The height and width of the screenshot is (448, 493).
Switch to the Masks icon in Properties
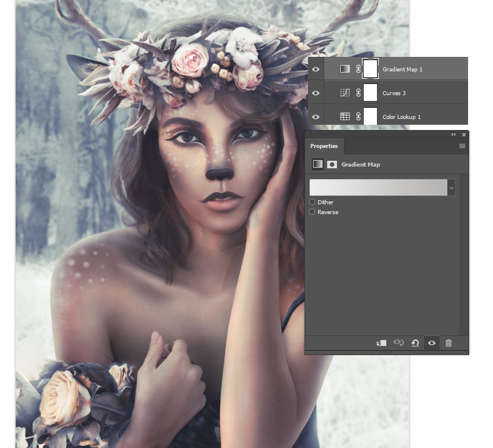pos(332,164)
